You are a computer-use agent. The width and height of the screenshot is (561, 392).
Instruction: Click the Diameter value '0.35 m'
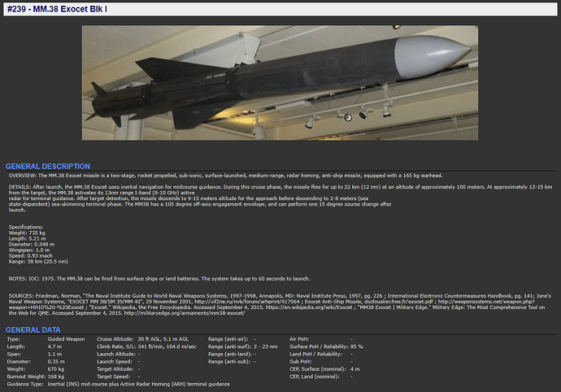(x=56, y=362)
